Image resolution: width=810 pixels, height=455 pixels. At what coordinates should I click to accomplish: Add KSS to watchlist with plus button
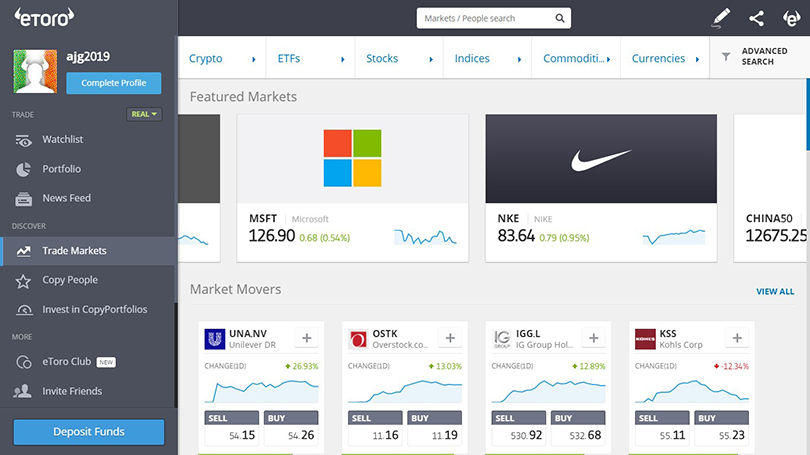(x=737, y=339)
